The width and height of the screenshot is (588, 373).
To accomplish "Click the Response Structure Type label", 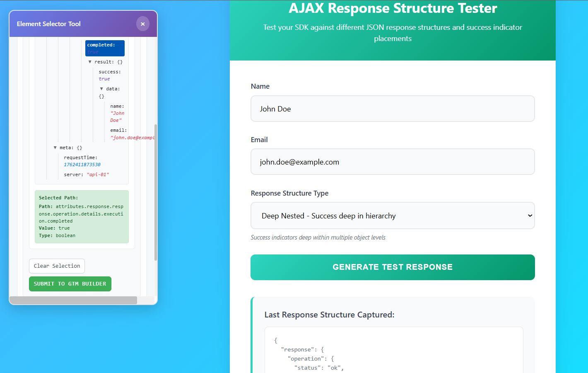I will (290, 193).
